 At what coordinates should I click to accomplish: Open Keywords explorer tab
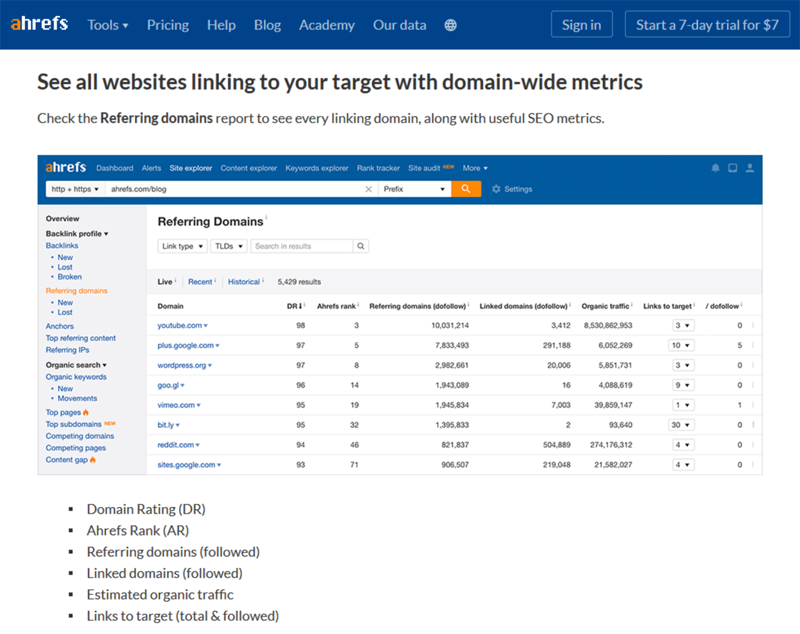[317, 168]
